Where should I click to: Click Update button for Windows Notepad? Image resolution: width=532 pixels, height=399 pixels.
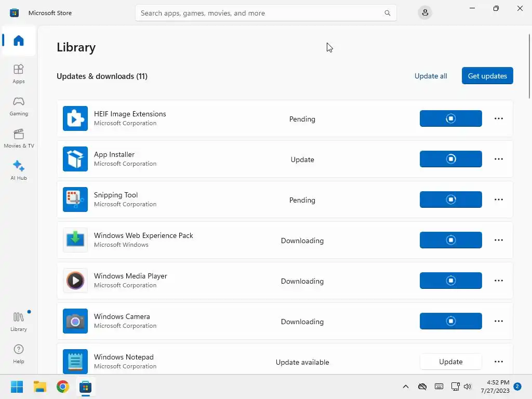click(x=450, y=362)
